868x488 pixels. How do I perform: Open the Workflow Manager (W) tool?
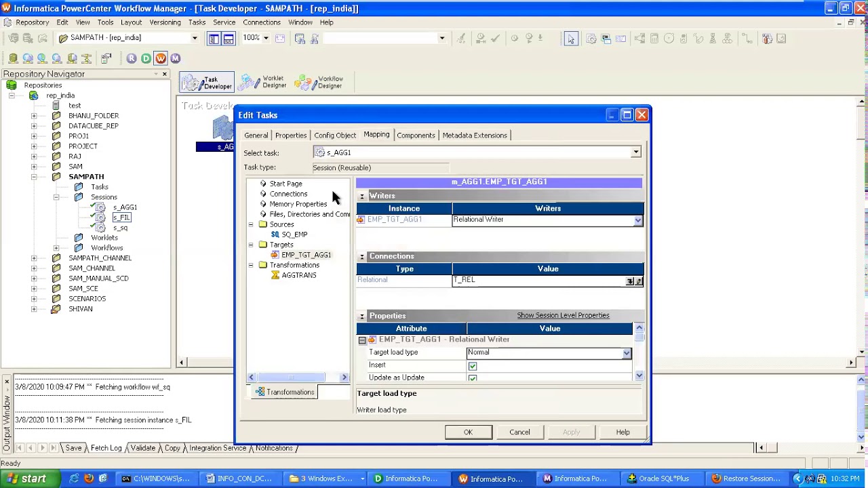click(161, 59)
